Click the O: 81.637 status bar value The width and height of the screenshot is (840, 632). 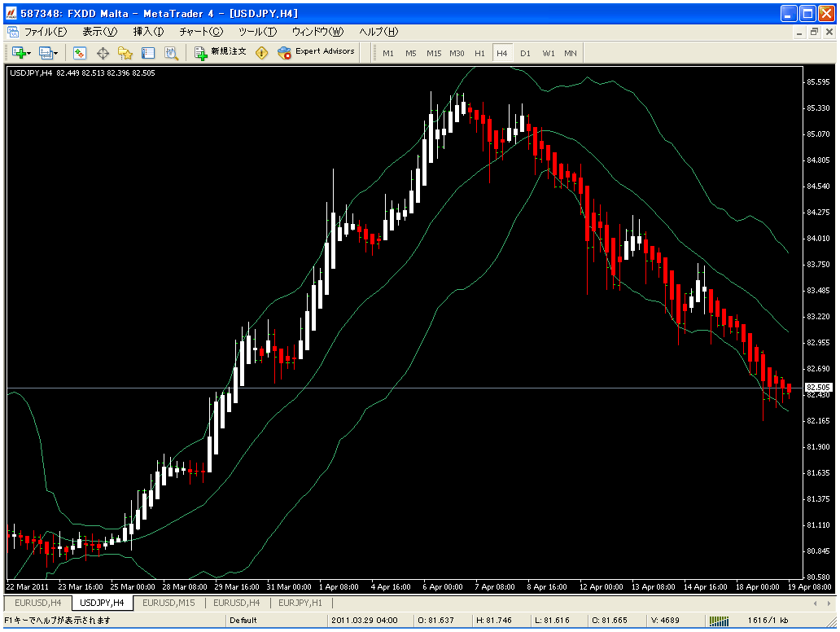coord(435,621)
